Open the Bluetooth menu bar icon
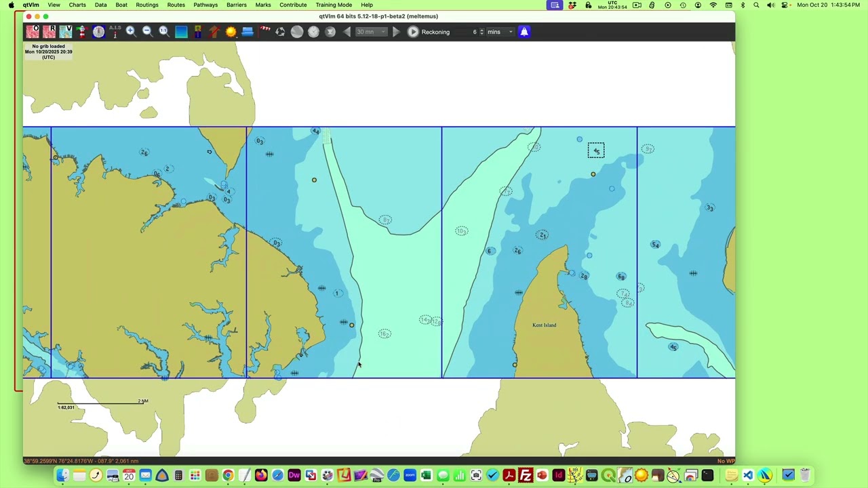Image resolution: width=868 pixels, height=488 pixels. tap(743, 5)
